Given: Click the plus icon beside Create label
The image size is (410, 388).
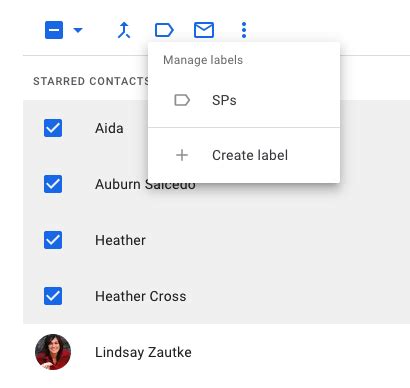Looking at the screenshot, I should pyautogui.click(x=182, y=155).
